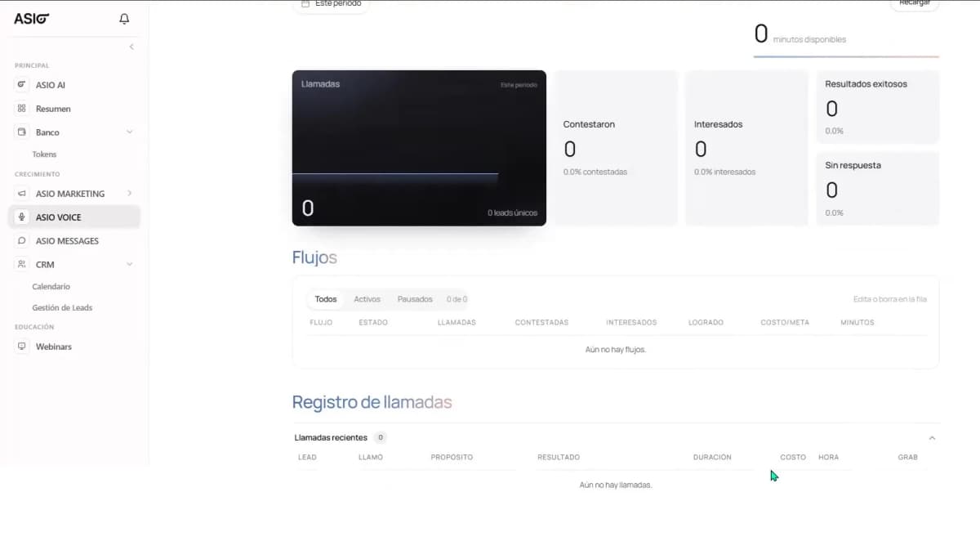980x559 pixels.
Task: Click the LLAMO column header
Action: pos(371,458)
